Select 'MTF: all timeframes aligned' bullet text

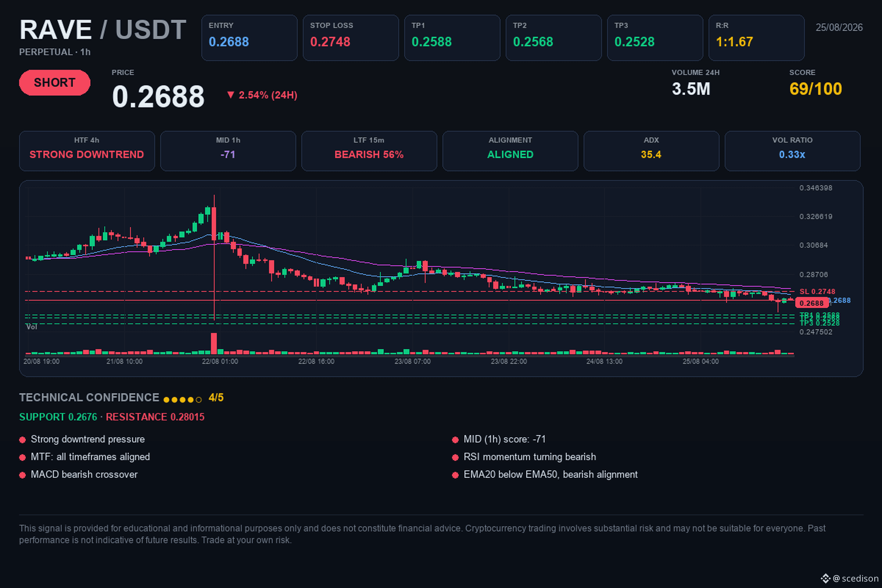[x=90, y=457]
